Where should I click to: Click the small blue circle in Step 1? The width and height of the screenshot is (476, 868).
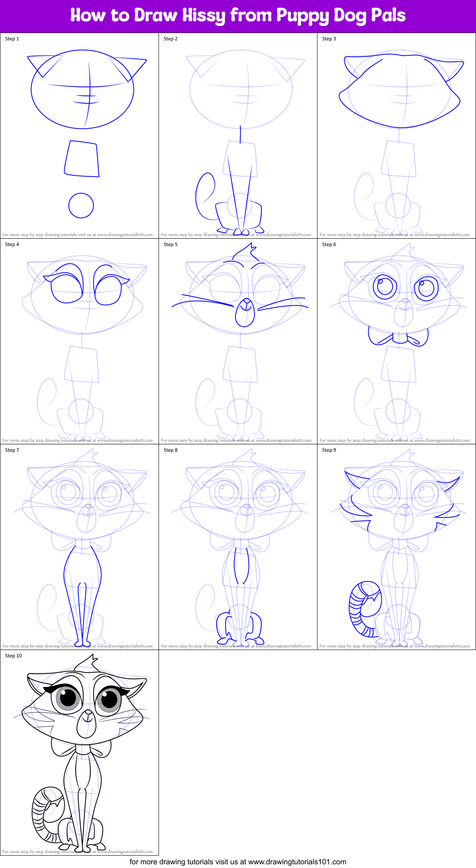pos(81,205)
